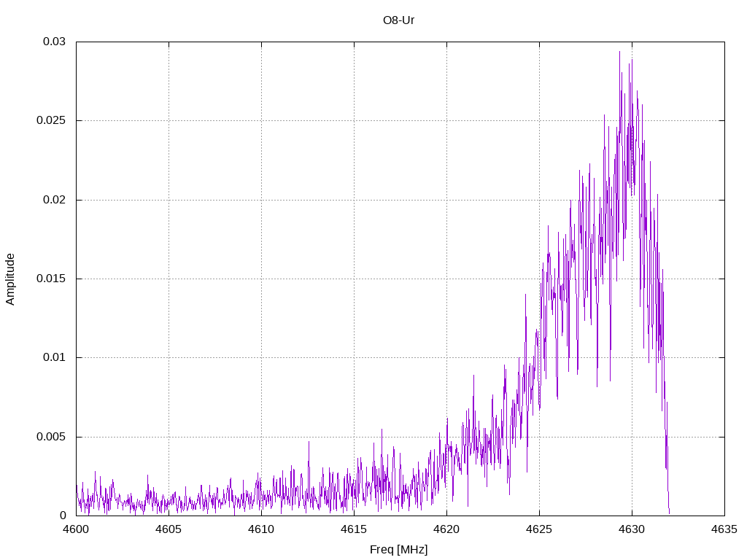Click the x-axis tick label 4610
The height and width of the screenshot is (560, 747).
click(262, 529)
